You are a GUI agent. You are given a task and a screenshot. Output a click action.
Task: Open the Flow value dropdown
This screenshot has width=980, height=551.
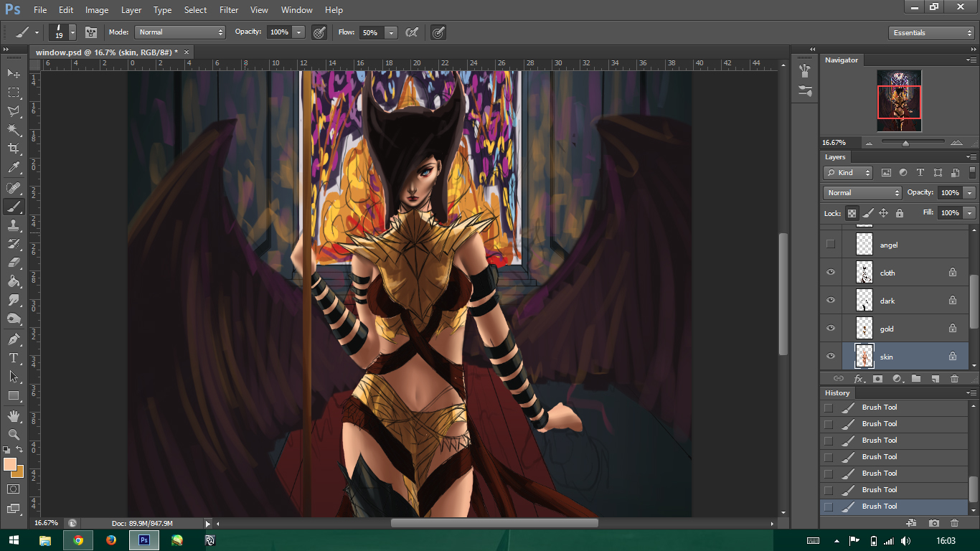click(x=391, y=32)
